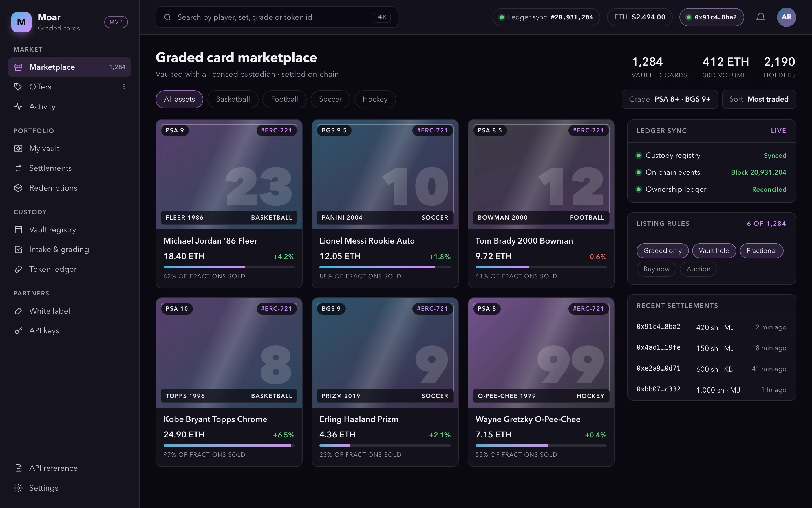Focus the search by player input field
812x508 pixels.
277,17
